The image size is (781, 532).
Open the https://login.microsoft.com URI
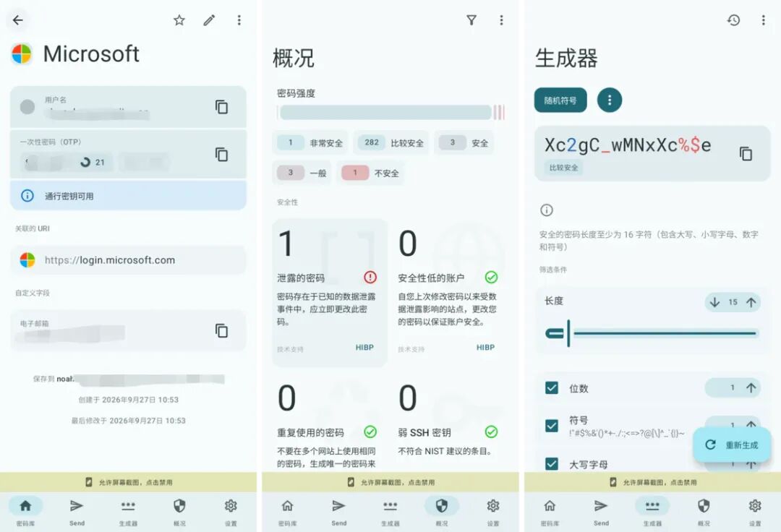tap(128, 259)
